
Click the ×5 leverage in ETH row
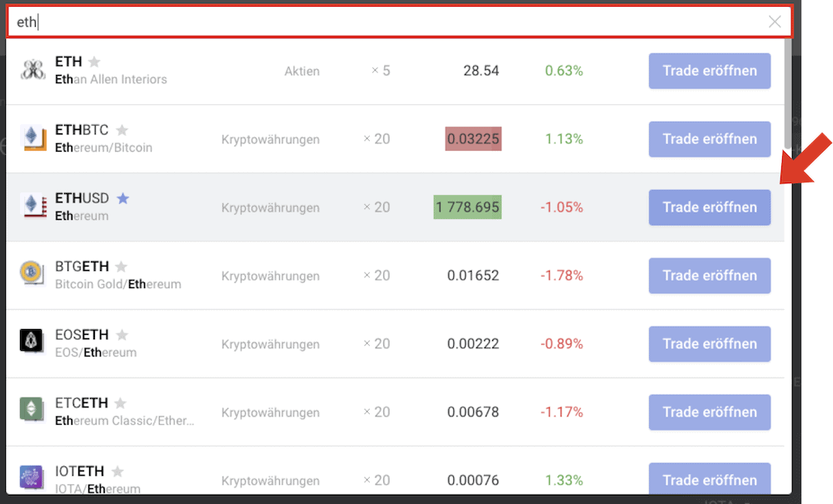tap(381, 71)
